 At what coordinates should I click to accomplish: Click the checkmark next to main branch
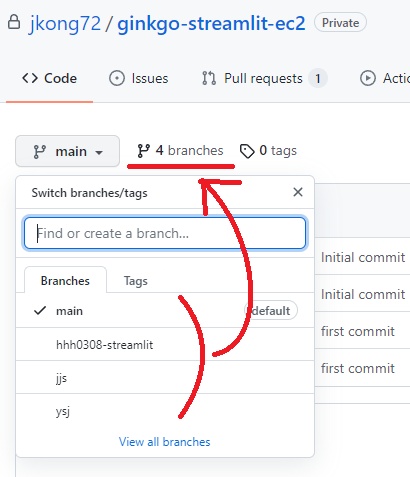tap(40, 311)
